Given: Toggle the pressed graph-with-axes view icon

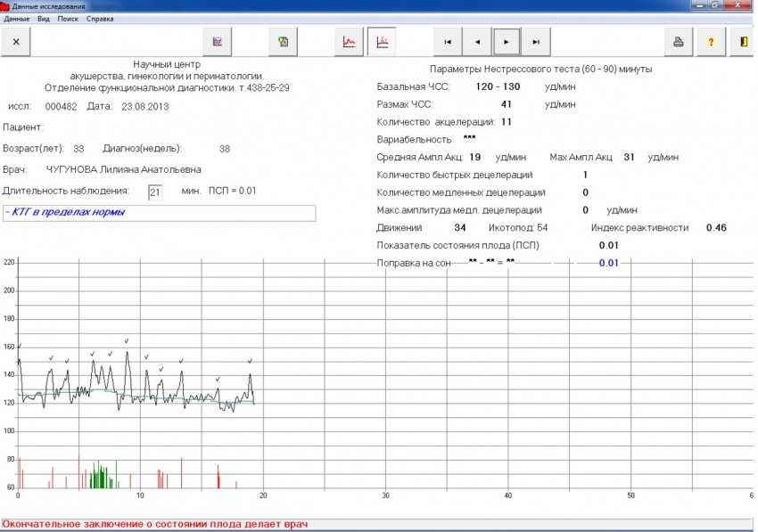Looking at the screenshot, I should (x=382, y=42).
